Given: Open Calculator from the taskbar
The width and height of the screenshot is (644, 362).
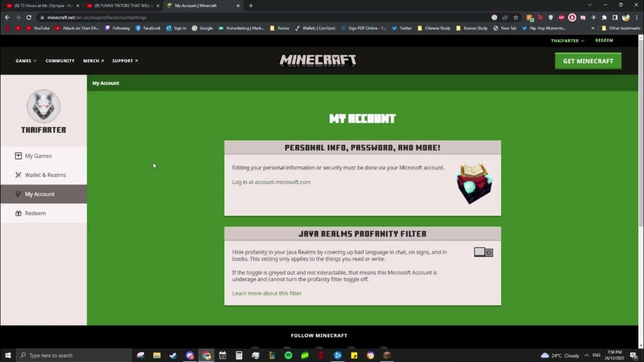Looking at the screenshot, I should 239,355.
